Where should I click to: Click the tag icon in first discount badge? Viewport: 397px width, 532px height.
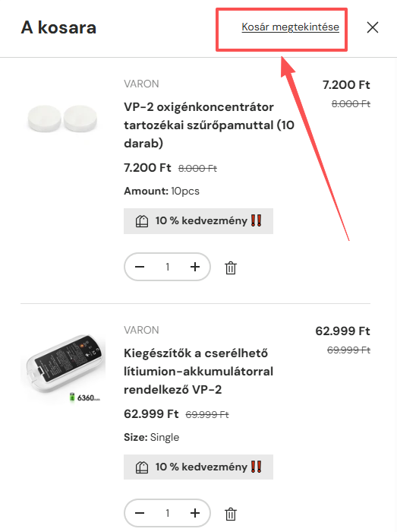142,221
